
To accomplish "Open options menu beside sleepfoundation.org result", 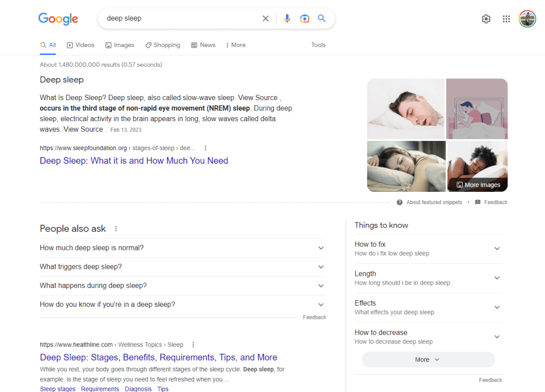I will pyautogui.click(x=205, y=148).
